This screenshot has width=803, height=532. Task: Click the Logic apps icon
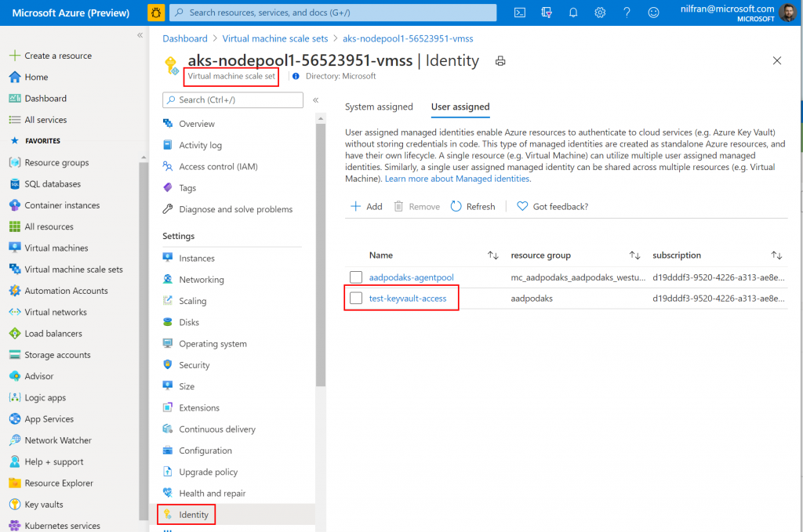tap(15, 397)
